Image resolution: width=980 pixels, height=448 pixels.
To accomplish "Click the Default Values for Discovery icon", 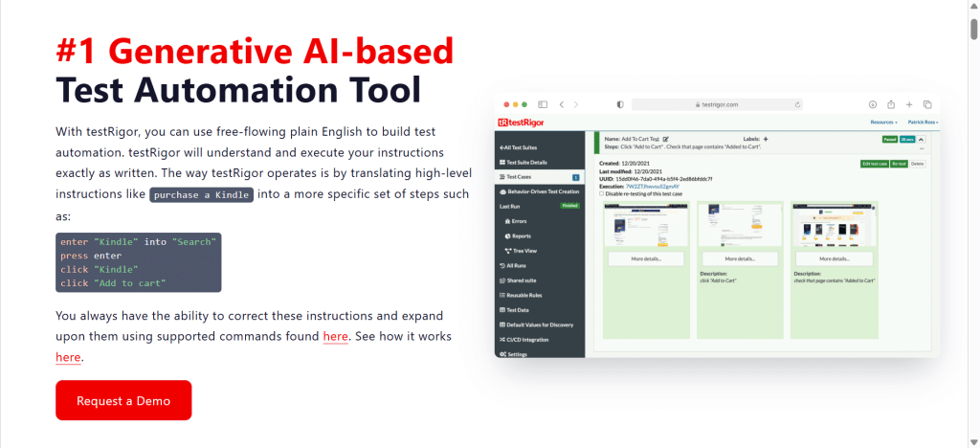I will point(502,325).
